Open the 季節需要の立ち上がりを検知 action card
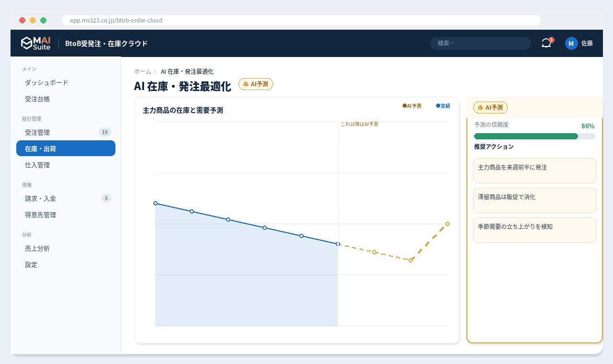Viewport: 613px width, 364px height. pos(534,230)
